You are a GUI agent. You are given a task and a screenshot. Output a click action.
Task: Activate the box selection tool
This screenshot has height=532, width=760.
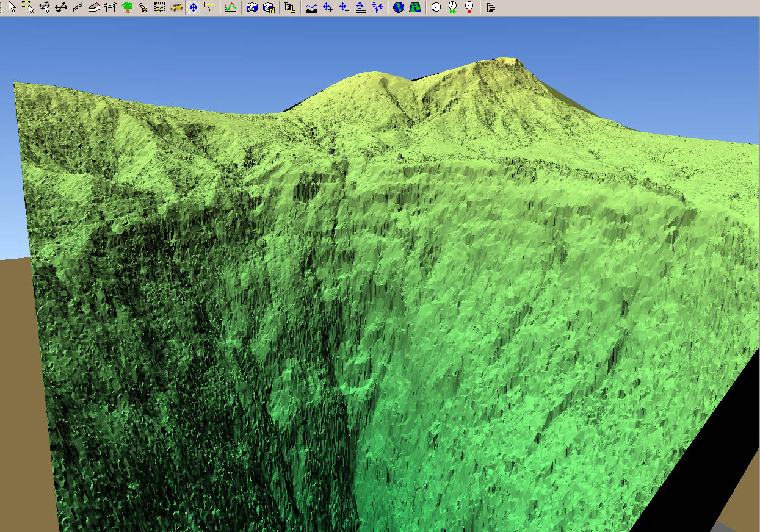(x=28, y=8)
